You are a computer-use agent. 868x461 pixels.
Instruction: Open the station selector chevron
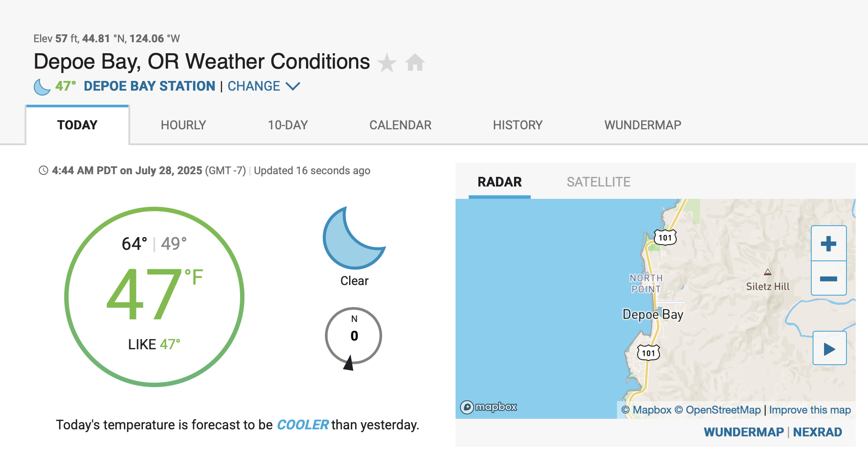293,87
